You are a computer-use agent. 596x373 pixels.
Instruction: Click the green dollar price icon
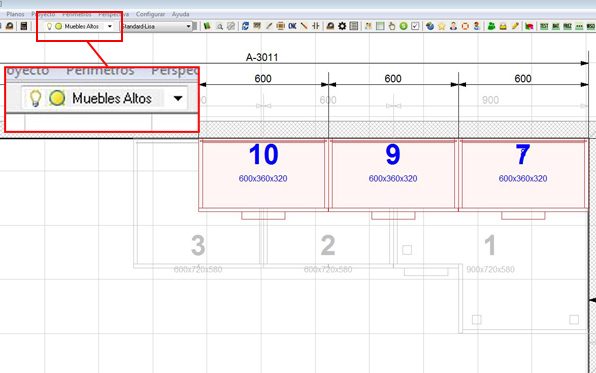[x=403, y=26]
